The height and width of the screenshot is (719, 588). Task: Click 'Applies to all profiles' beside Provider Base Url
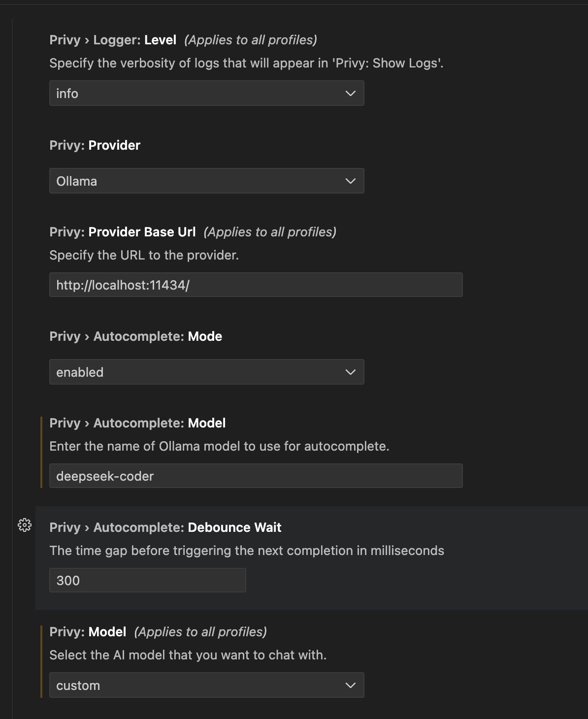coord(270,232)
